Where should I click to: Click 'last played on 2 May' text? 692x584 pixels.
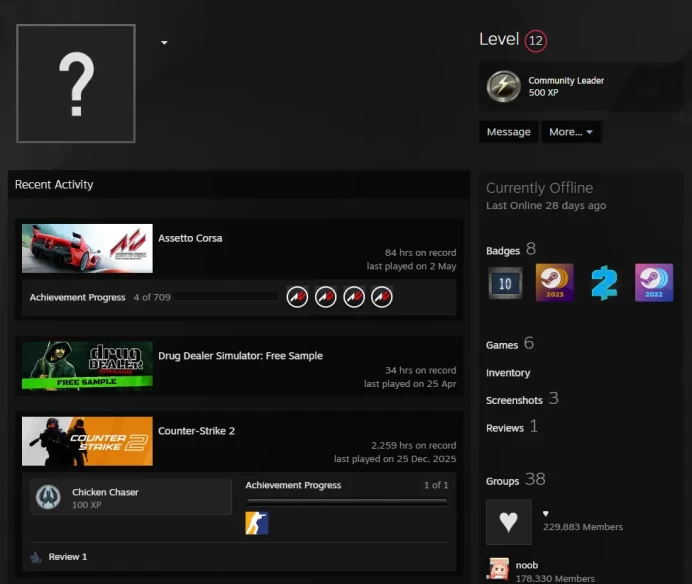point(411,266)
